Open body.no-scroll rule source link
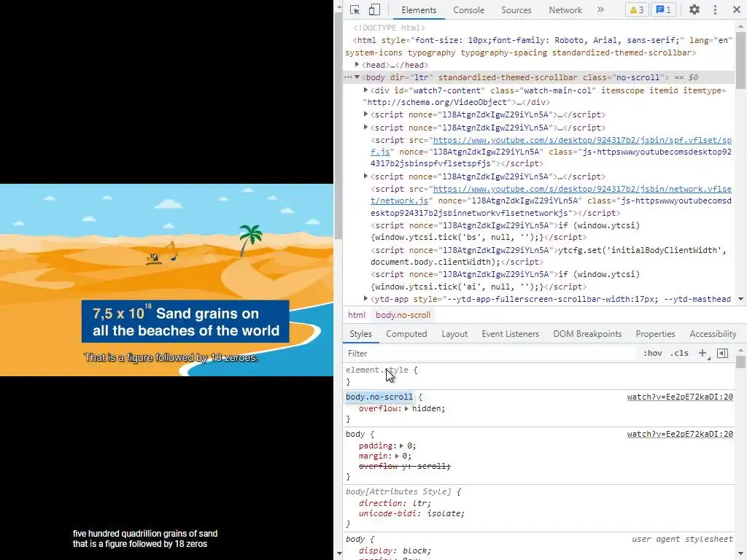Viewport: 747px width, 560px height. 680,397
